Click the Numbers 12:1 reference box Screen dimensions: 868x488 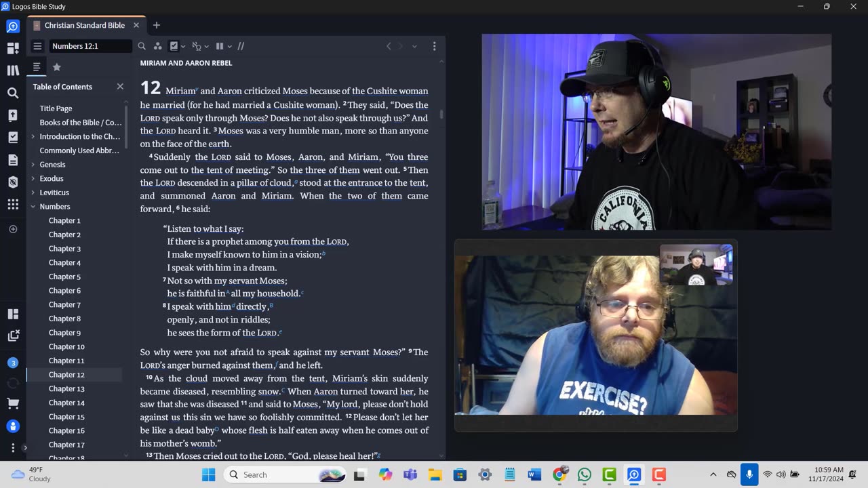coord(90,46)
